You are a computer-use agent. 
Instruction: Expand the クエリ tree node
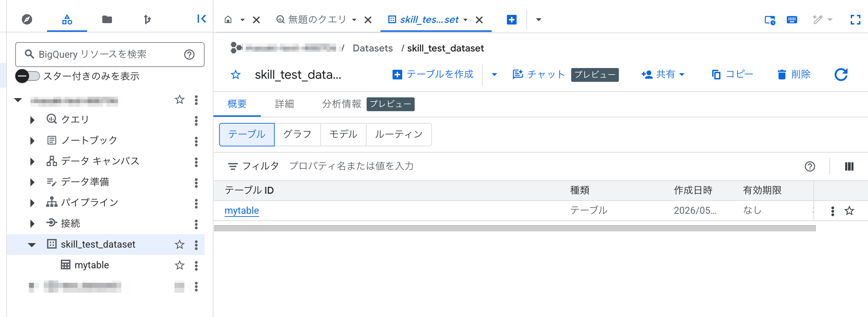32,120
